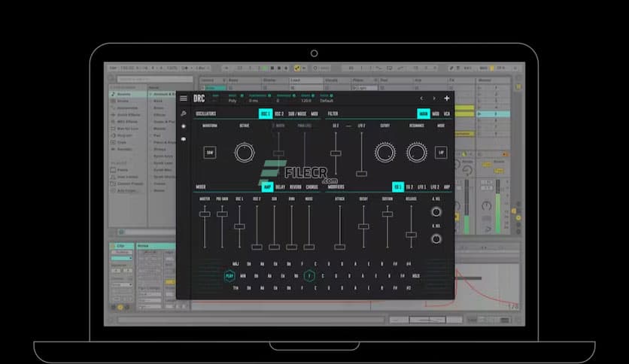The image size is (629, 364).
Task: Go to previous preset with left arrow
Action: pyautogui.click(x=421, y=99)
